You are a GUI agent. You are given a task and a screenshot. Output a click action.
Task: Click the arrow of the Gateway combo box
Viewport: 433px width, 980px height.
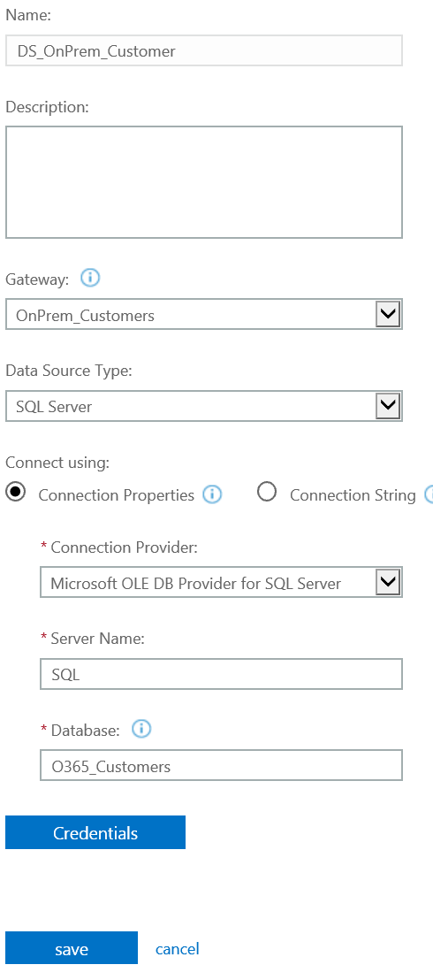tap(388, 314)
